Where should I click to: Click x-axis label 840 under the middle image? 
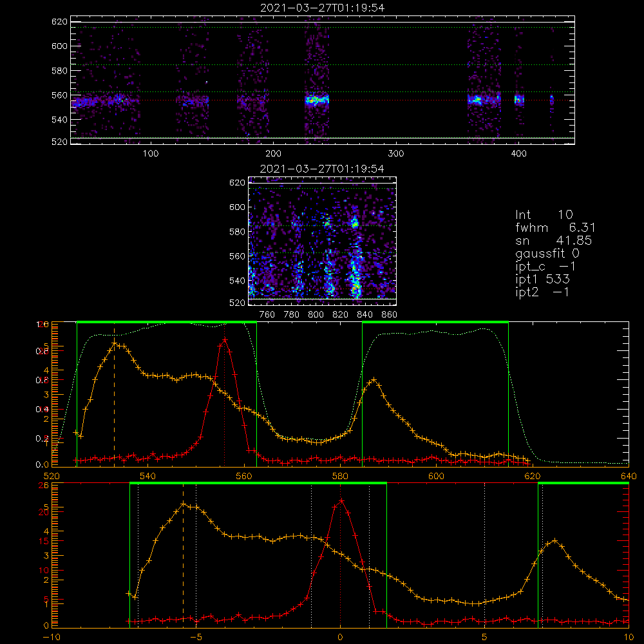tap(365, 315)
